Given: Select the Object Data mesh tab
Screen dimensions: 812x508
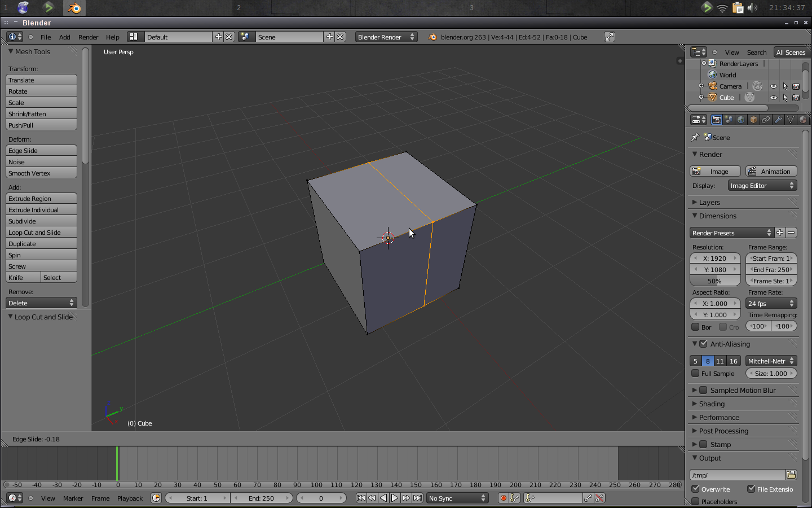Looking at the screenshot, I should (791, 119).
